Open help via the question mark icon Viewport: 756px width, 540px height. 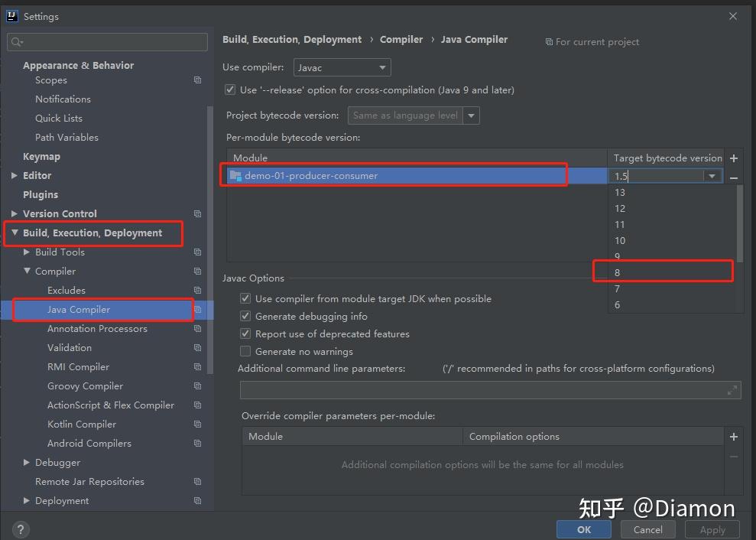(x=20, y=529)
